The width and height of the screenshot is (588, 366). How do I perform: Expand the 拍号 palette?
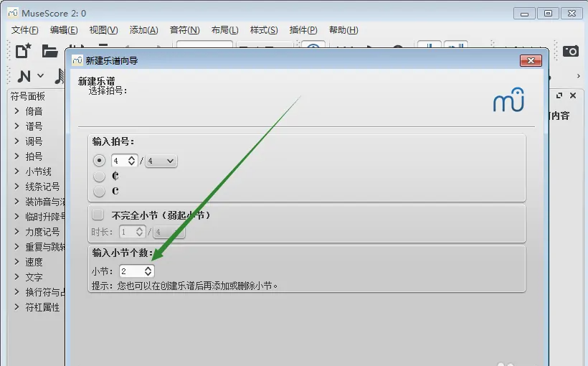[x=16, y=156]
